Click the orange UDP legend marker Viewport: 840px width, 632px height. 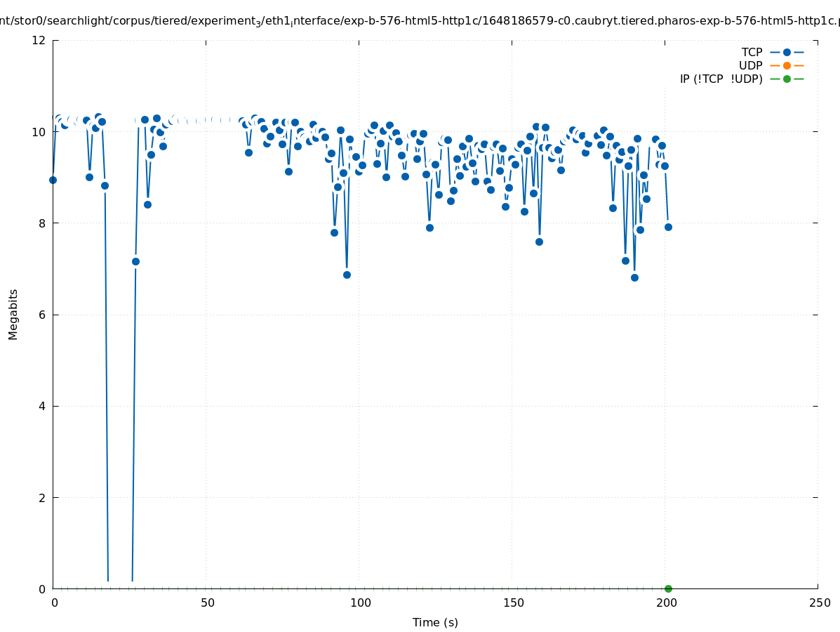point(787,65)
